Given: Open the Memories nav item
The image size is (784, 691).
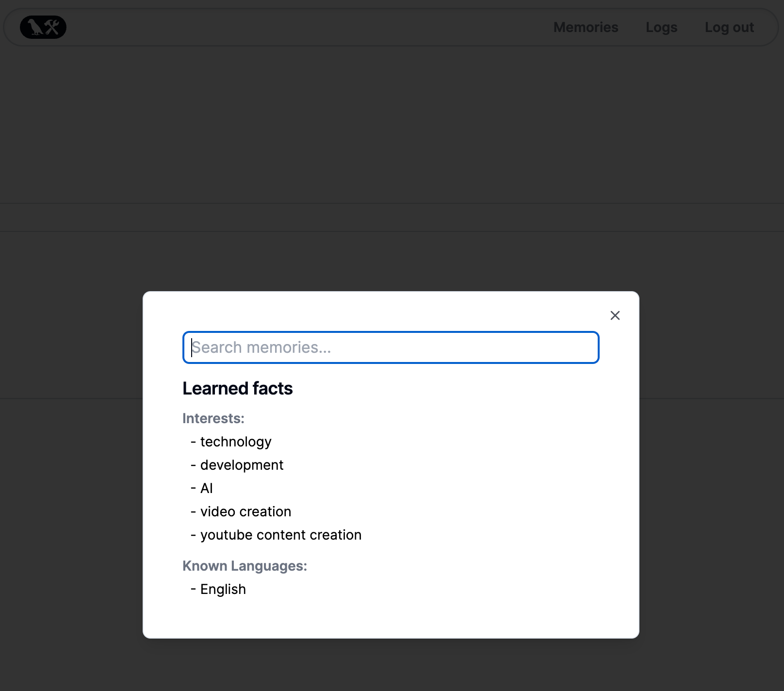Looking at the screenshot, I should 586,27.
